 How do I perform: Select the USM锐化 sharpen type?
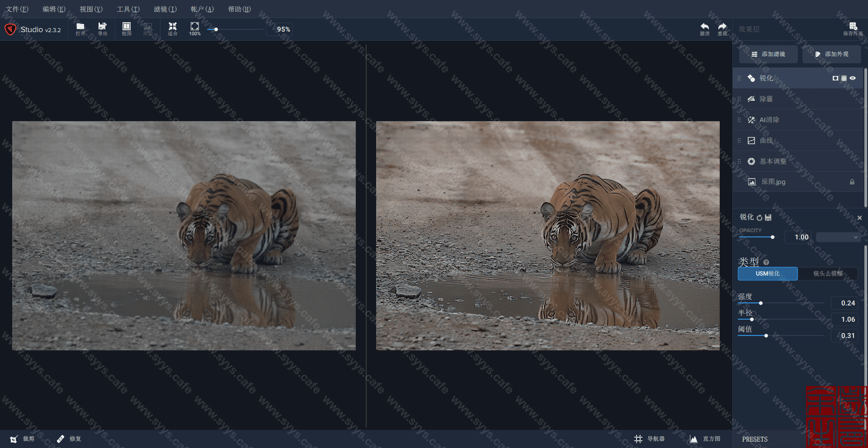[x=768, y=274]
